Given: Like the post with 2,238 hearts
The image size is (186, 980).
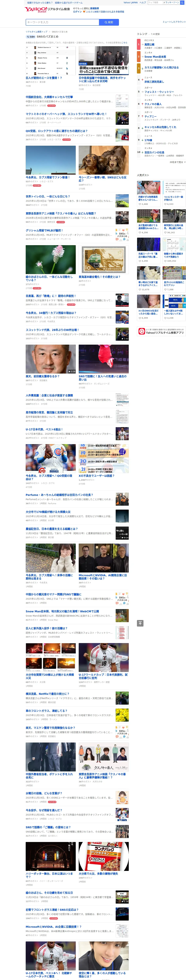Looking at the screenshot, I should pyautogui.click(x=165, y=318).
